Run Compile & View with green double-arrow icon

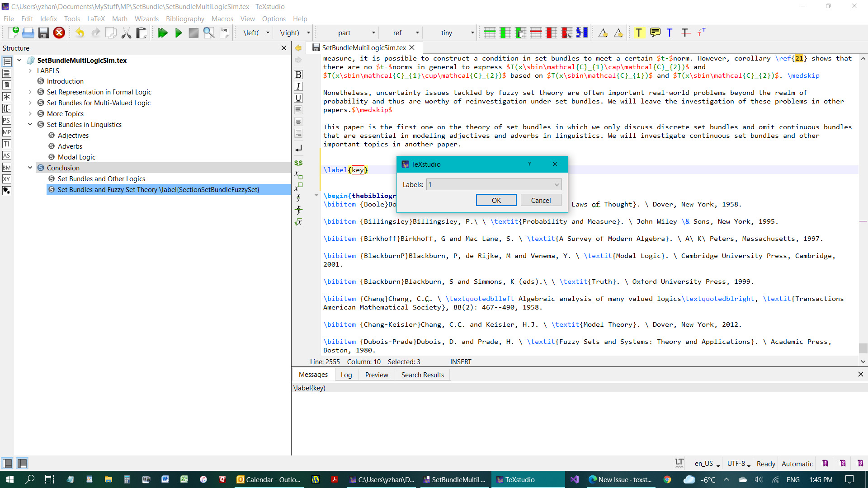(163, 33)
